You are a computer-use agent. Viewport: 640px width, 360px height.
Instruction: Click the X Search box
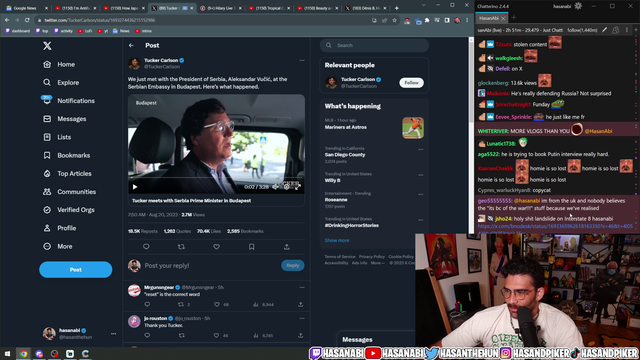374,45
